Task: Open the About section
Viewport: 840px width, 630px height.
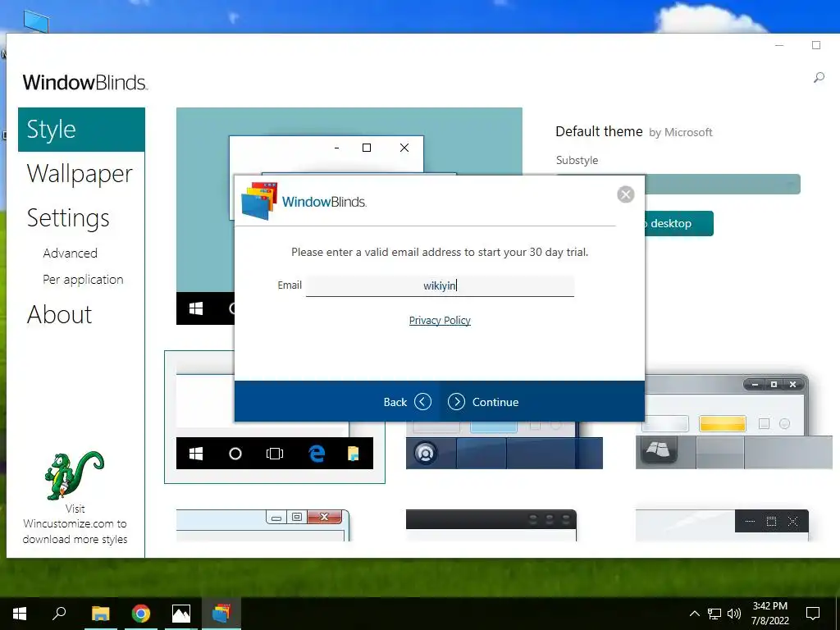Action: coord(59,314)
